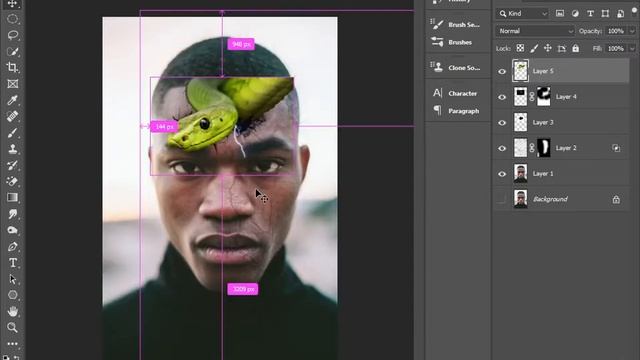Select the Type tool
Image resolution: width=640 pixels, height=360 pixels.
tap(12, 262)
